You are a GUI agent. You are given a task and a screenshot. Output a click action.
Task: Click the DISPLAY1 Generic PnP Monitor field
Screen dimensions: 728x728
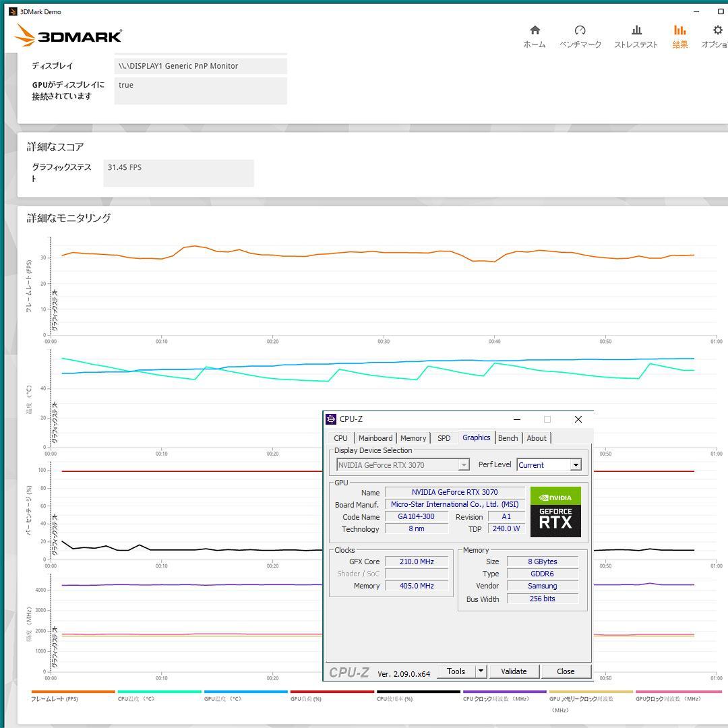201,66
